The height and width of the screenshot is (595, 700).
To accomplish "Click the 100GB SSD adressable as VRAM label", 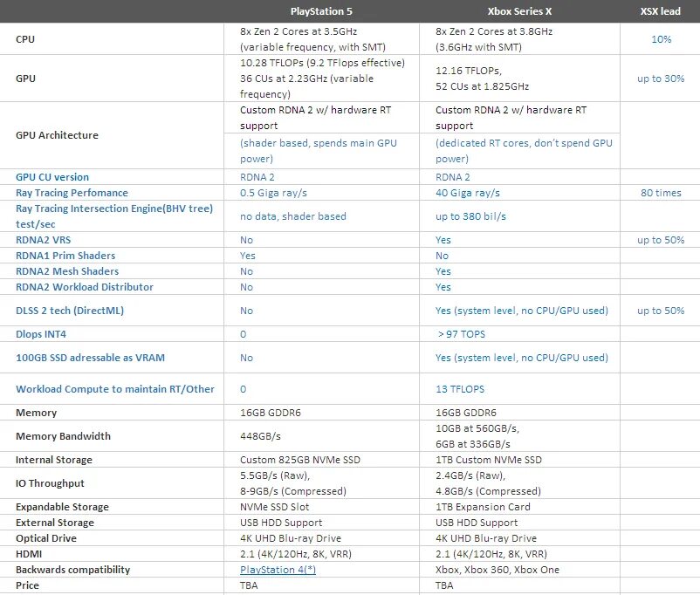I will [x=90, y=358].
